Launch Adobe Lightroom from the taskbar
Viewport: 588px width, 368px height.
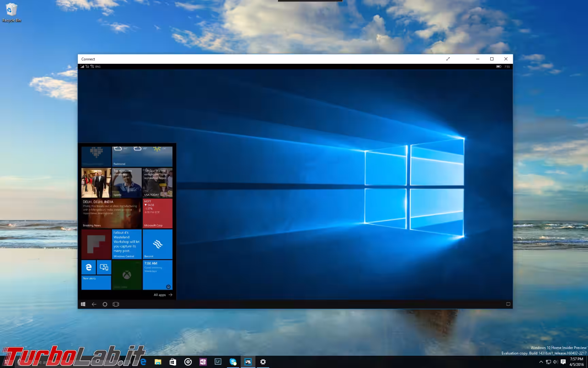pyautogui.click(x=218, y=362)
